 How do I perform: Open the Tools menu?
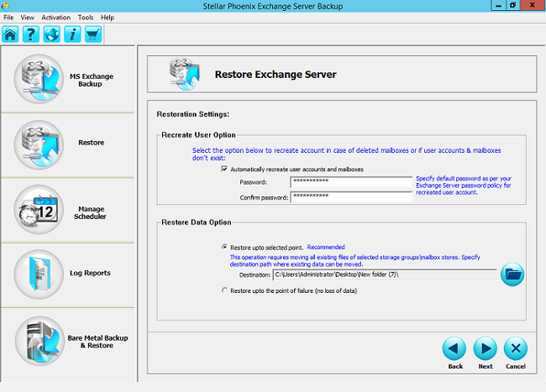[x=86, y=18]
